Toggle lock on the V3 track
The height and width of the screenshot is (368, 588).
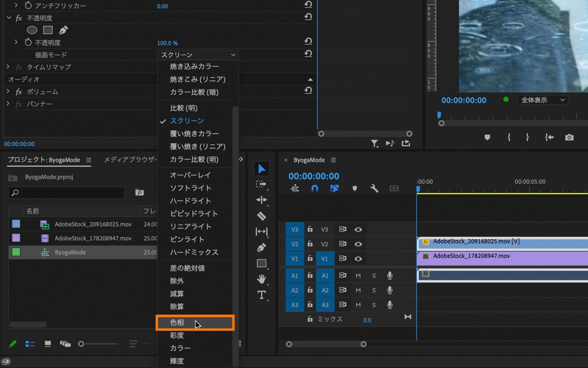coord(310,229)
